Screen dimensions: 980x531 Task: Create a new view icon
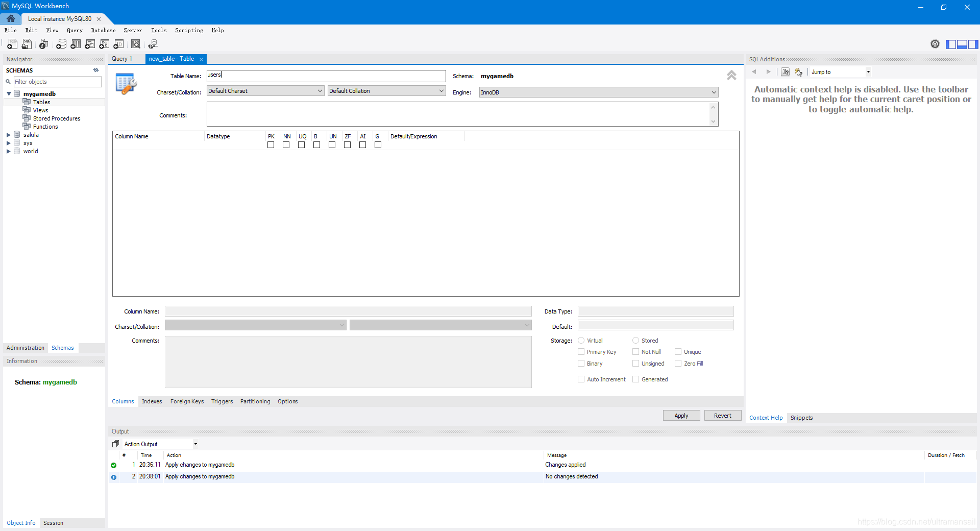tap(90, 44)
